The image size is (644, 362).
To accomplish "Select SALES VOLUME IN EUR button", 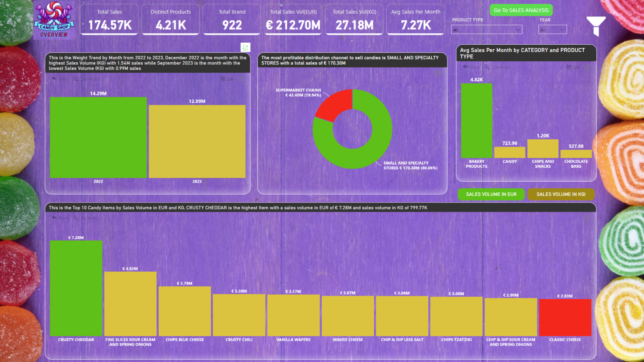I will pyautogui.click(x=491, y=194).
